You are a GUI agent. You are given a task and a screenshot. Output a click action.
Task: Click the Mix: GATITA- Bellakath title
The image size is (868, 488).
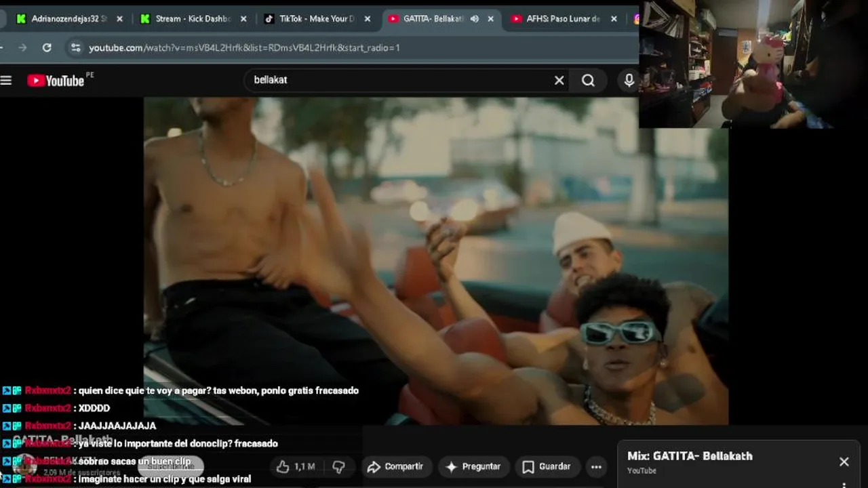click(x=690, y=456)
